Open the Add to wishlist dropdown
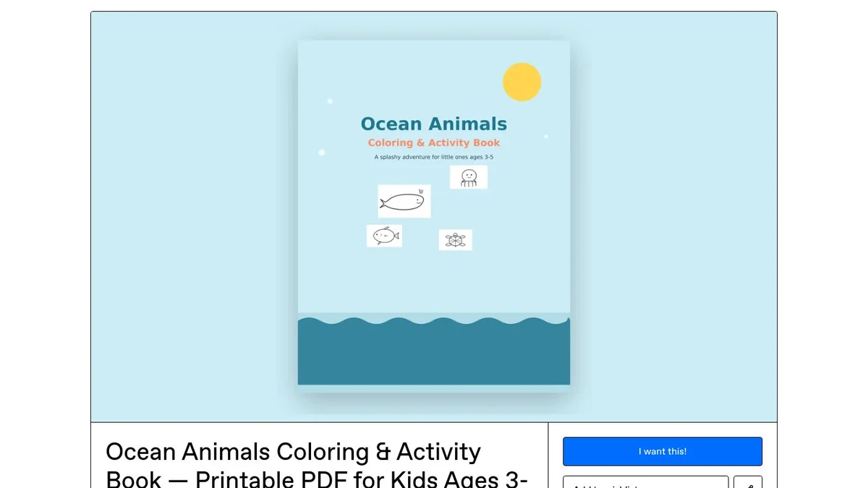Image resolution: width=868 pixels, height=488 pixels. click(646, 482)
